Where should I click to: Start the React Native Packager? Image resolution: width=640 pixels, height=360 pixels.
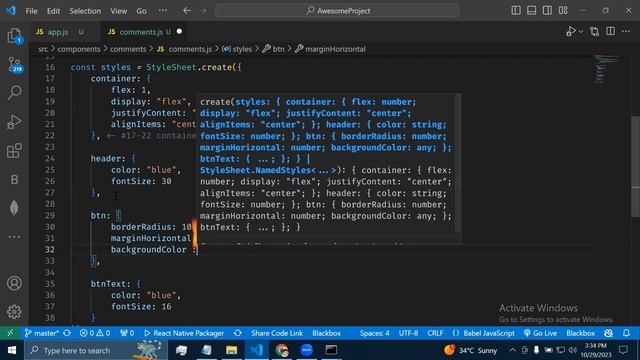[184, 333]
